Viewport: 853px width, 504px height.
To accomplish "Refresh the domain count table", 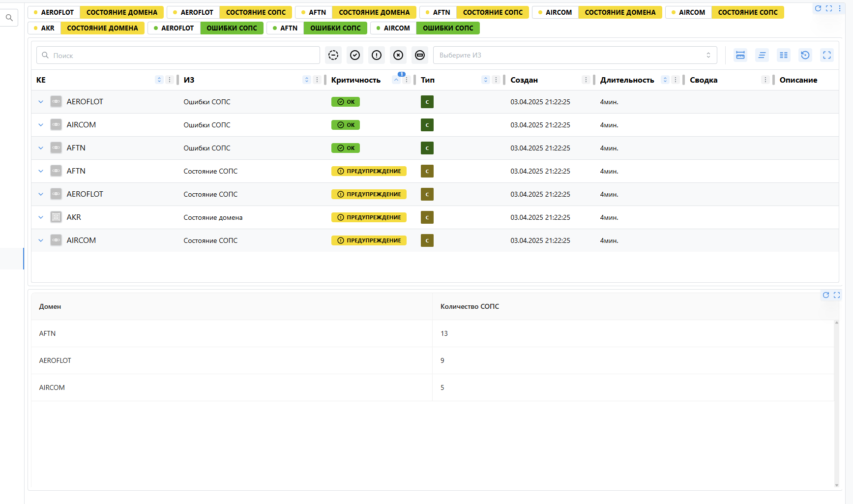I will 826,295.
